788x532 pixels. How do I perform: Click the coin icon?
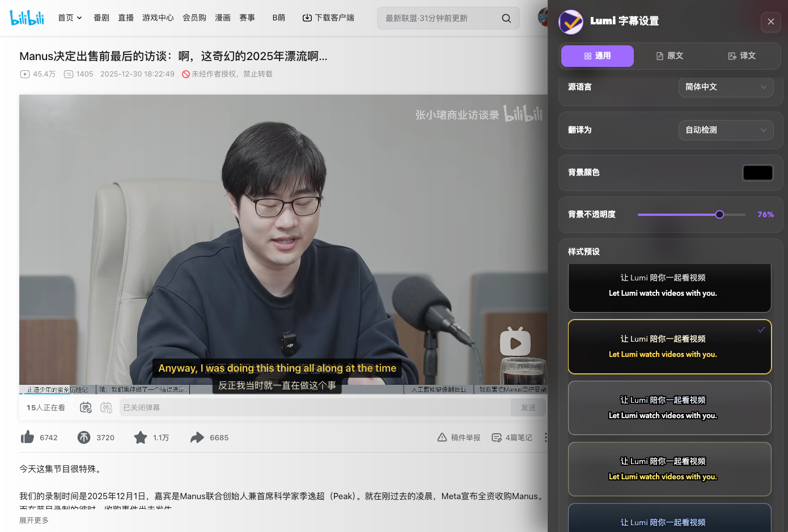click(84, 437)
